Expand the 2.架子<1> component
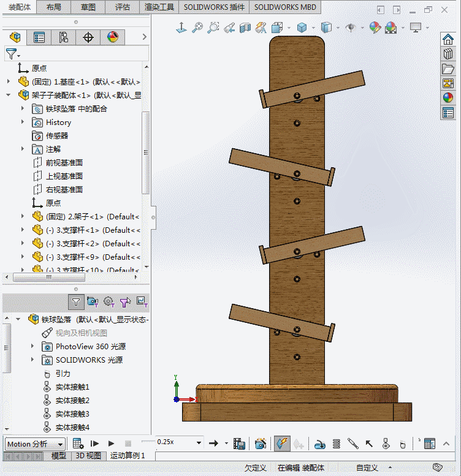 [x=23, y=216]
